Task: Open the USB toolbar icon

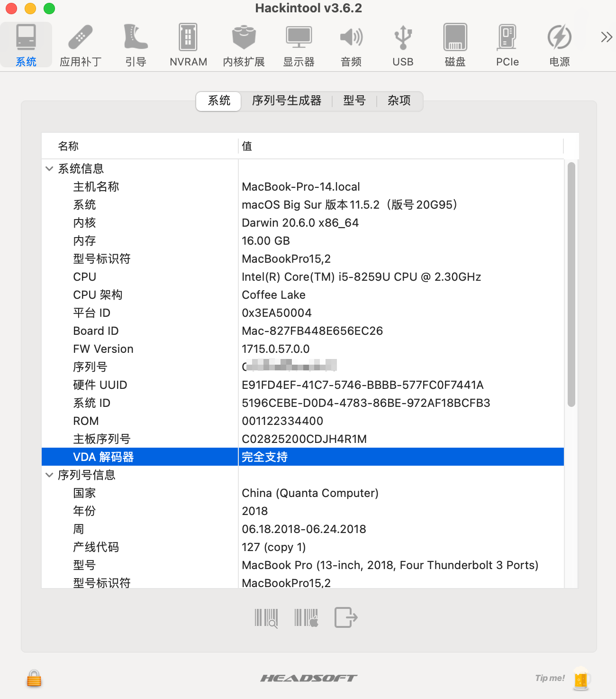Action: pos(403,45)
